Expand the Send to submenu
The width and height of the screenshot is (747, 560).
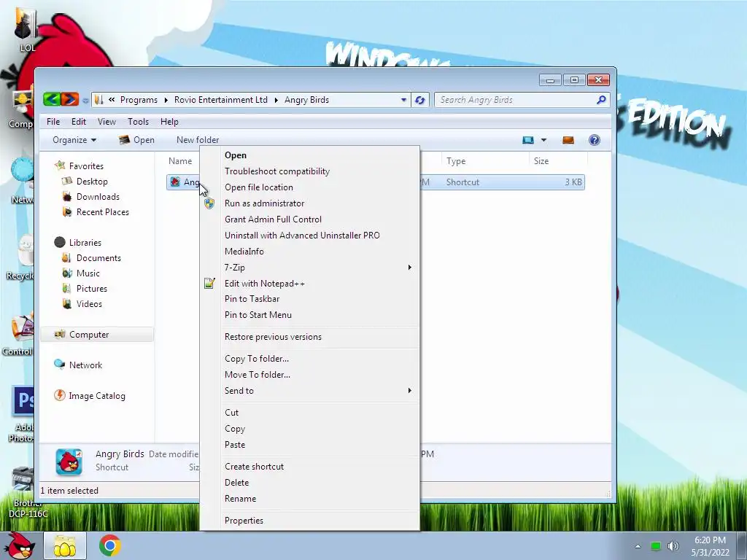409,391
